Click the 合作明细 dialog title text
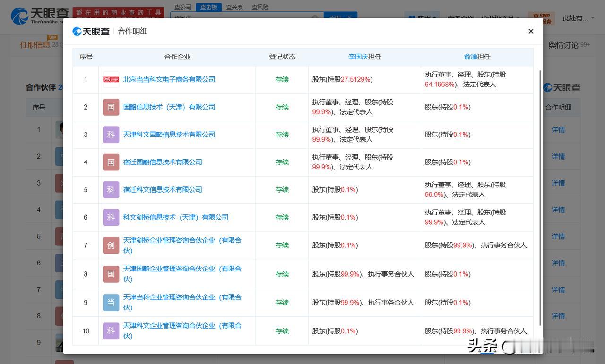The image size is (605, 364). [x=133, y=31]
